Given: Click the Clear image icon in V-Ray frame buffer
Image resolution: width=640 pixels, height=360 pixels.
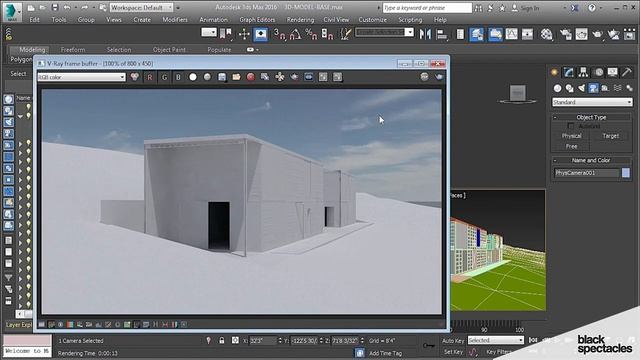Looking at the screenshot, I should 251,77.
